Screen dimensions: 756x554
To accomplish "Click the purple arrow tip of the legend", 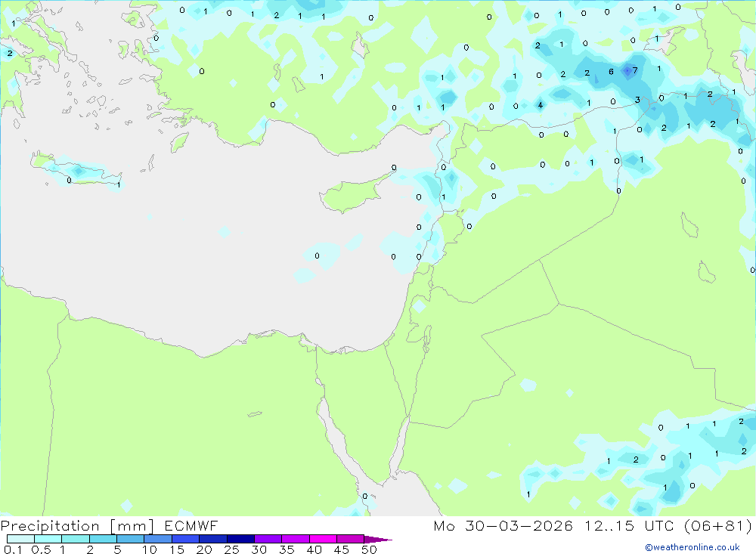I will [x=379, y=540].
